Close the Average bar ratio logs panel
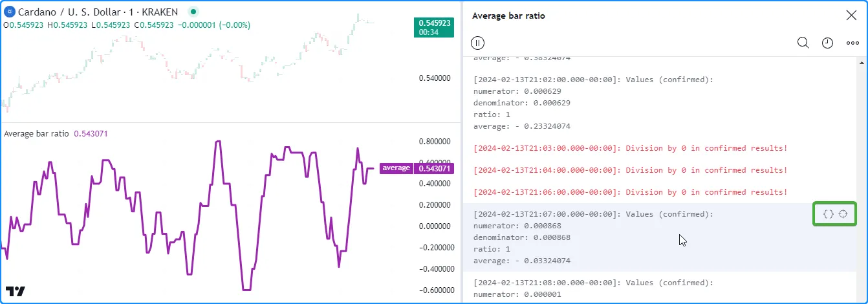This screenshot has width=868, height=304. pyautogui.click(x=851, y=16)
